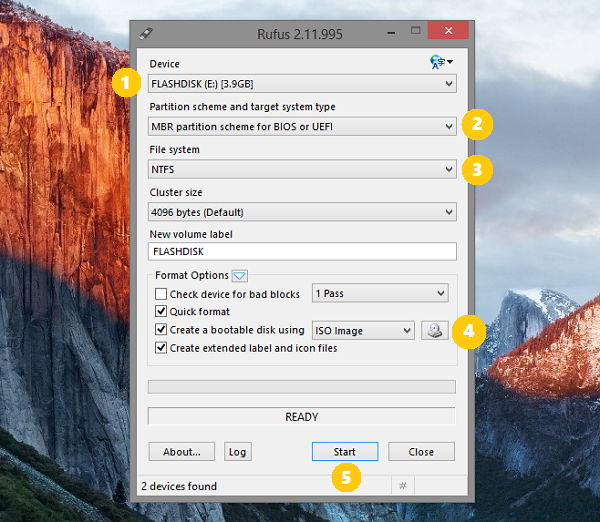Click the Start button

click(345, 452)
